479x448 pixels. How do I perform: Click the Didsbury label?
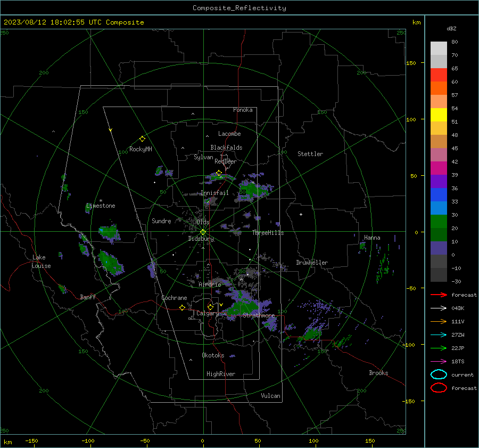click(201, 239)
